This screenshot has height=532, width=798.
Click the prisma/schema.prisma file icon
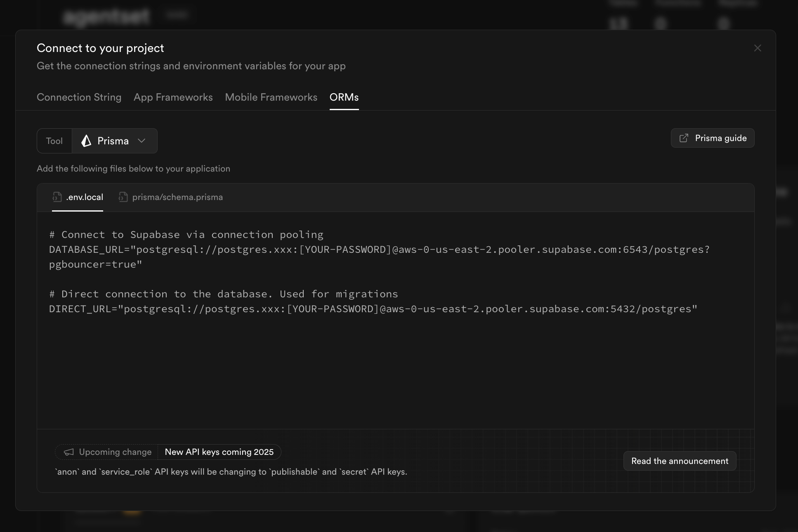pyautogui.click(x=123, y=197)
